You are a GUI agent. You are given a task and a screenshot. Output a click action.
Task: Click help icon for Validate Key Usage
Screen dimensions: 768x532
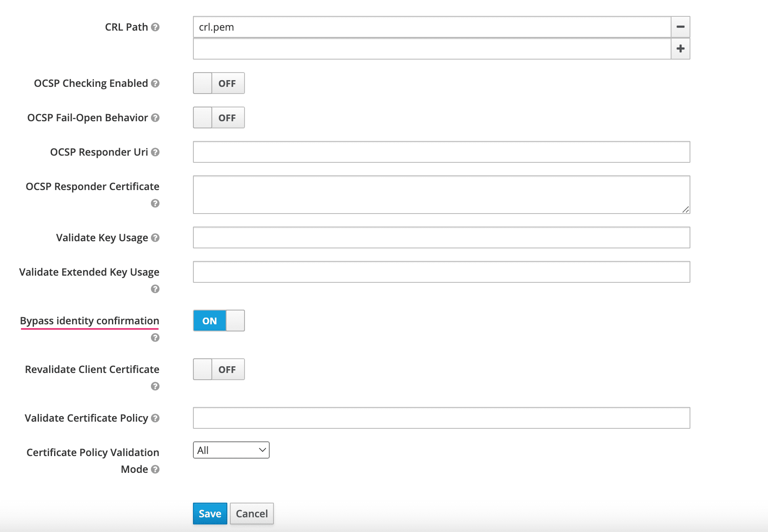155,238
